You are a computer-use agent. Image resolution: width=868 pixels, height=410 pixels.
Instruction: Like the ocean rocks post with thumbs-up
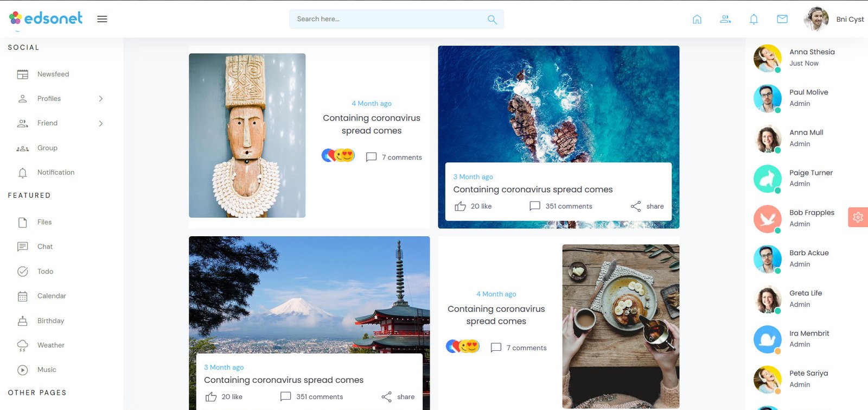(x=461, y=206)
